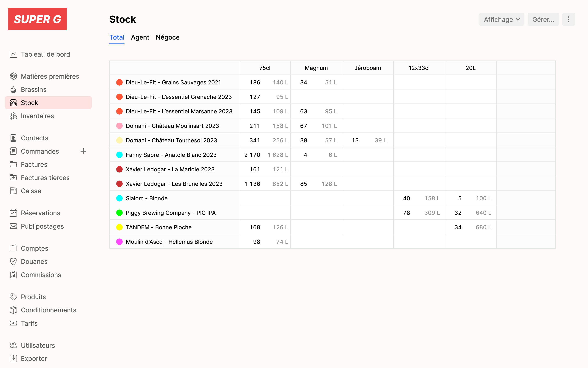588x368 pixels.
Task: Open the Commandes page
Action: pyautogui.click(x=40, y=151)
